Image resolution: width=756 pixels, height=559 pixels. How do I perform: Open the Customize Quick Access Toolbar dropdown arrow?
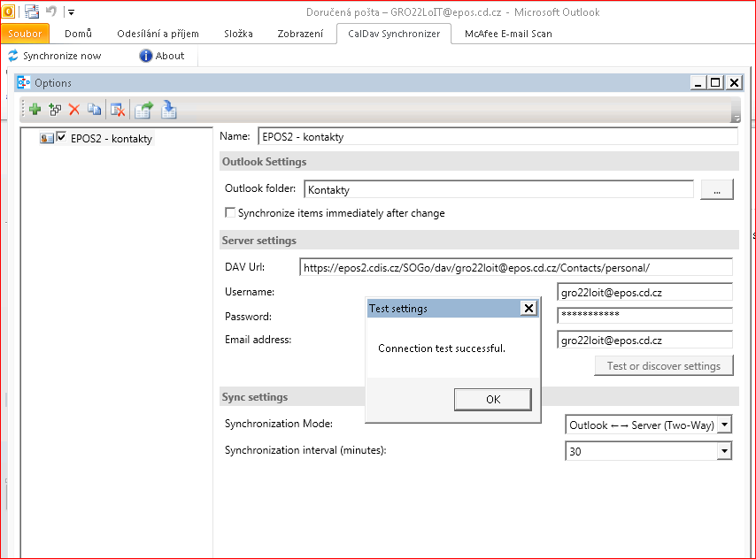(71, 12)
